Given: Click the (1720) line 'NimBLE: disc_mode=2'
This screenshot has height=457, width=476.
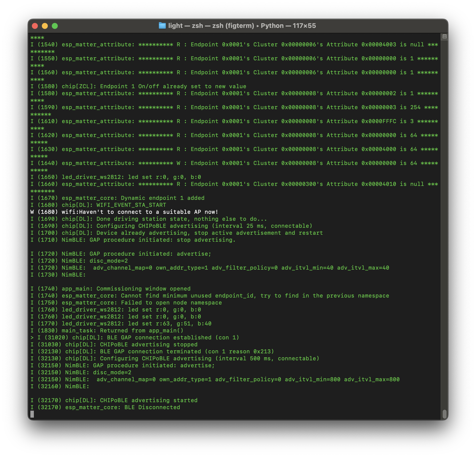Looking at the screenshot, I should [79, 261].
